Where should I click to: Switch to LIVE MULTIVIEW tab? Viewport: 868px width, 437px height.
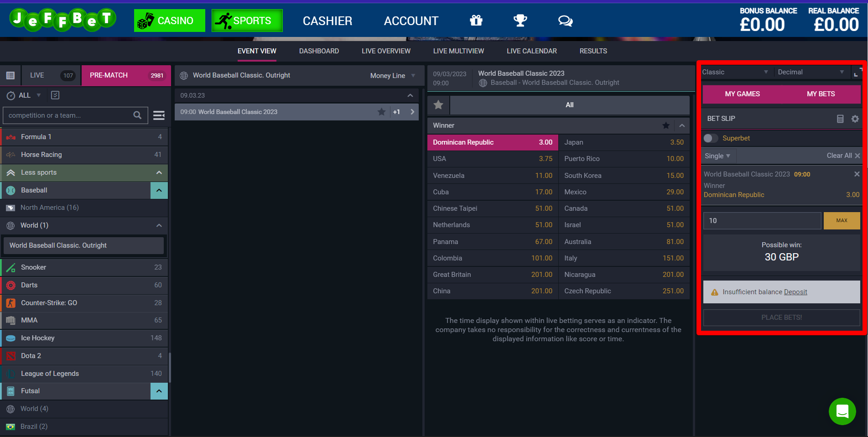(458, 51)
